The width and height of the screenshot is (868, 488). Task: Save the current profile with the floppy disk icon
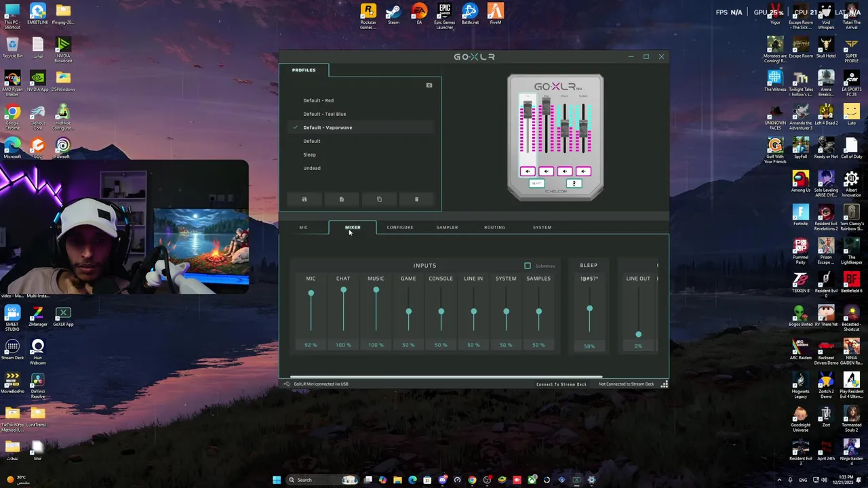click(x=304, y=199)
